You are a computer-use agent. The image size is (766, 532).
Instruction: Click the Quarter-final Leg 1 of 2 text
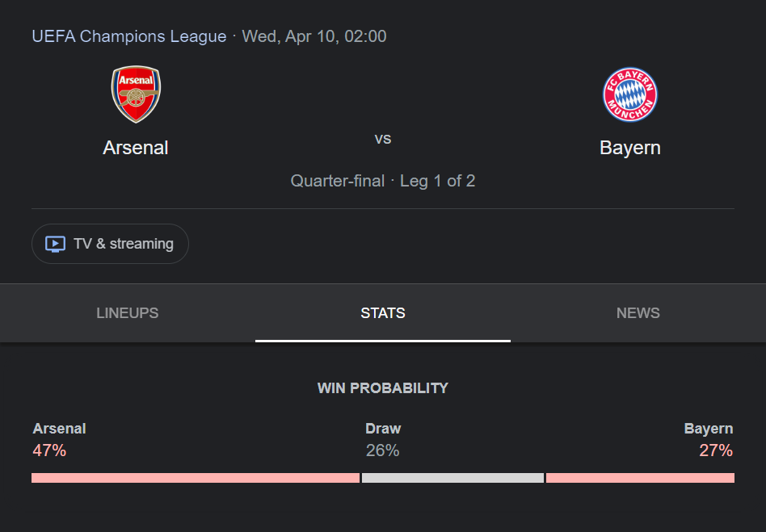click(x=383, y=181)
